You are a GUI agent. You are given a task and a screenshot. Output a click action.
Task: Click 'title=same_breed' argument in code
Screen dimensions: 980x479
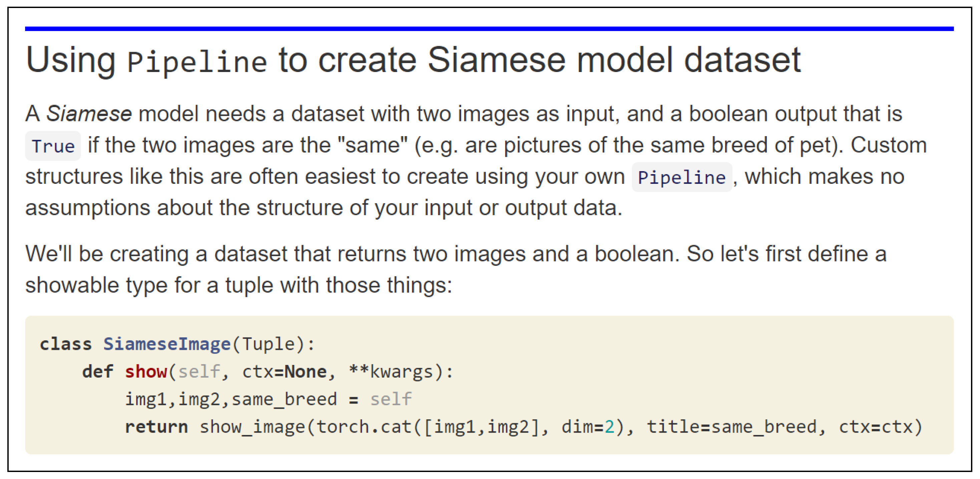pyautogui.click(x=731, y=427)
